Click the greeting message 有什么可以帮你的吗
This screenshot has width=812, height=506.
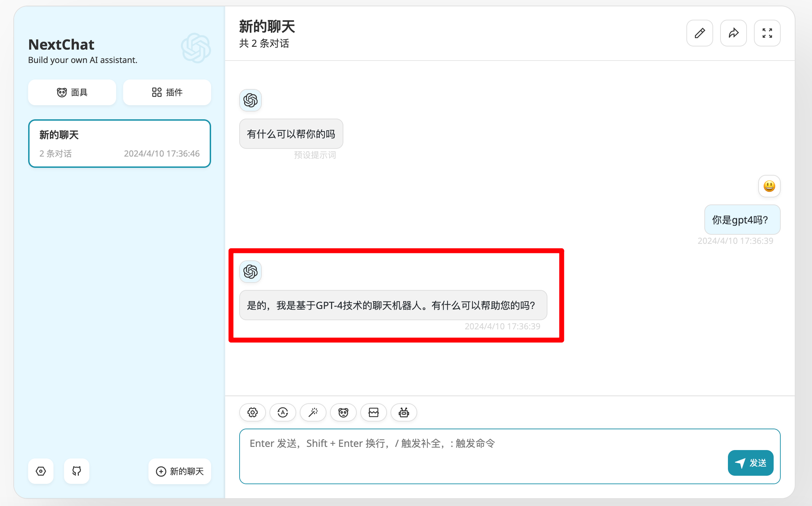point(291,134)
